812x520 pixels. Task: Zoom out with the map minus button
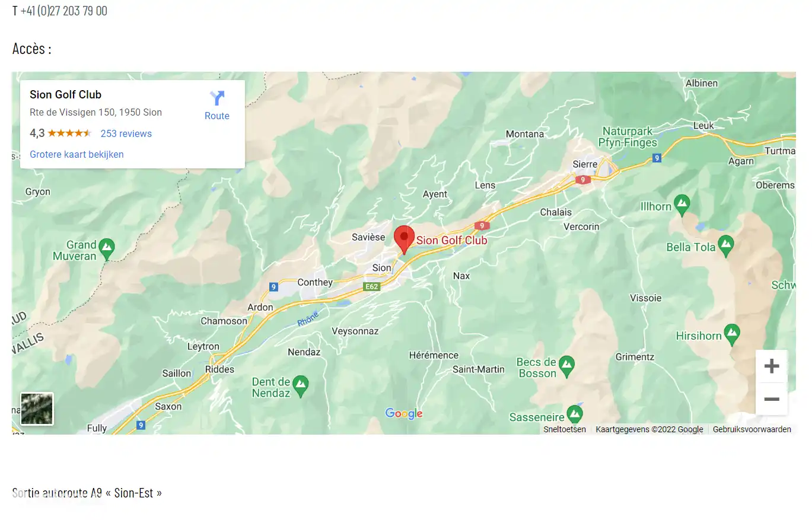coord(772,399)
